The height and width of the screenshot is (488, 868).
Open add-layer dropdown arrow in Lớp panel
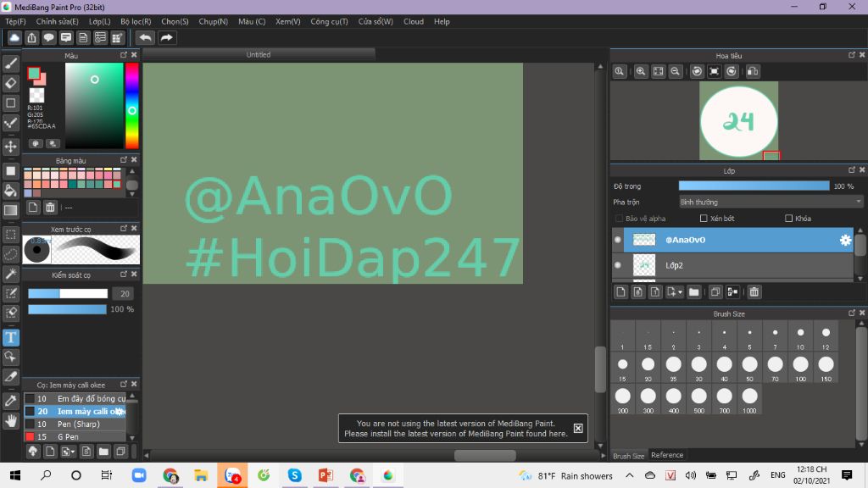click(x=680, y=292)
